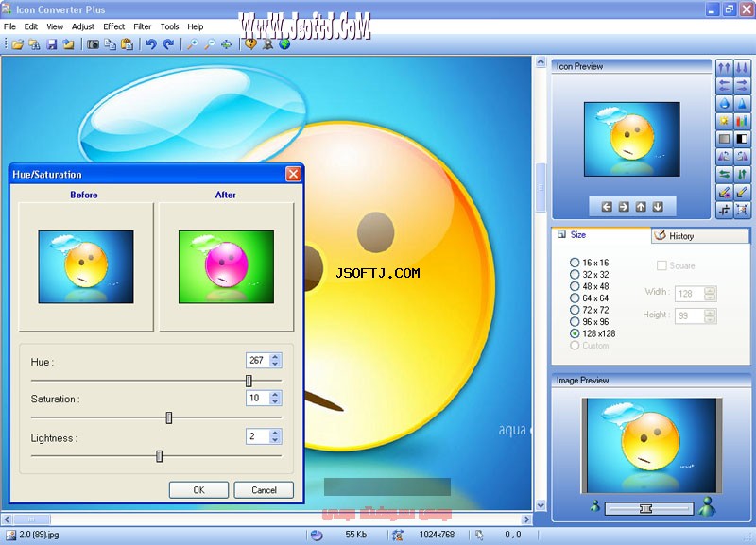Select the 72 x 72 icon size

point(589,310)
